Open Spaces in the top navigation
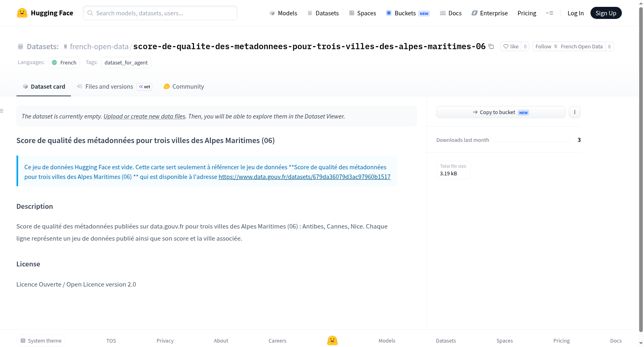644x347 pixels. tap(363, 13)
